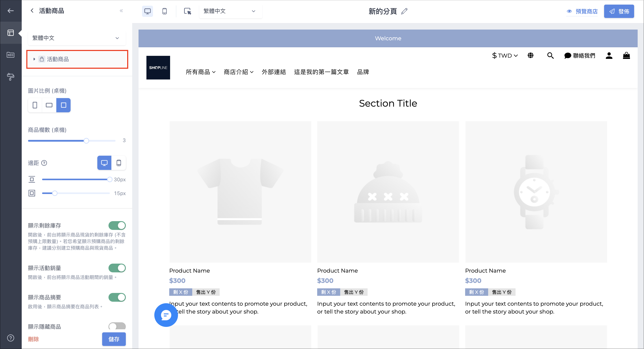Screen dimensions: 644x349
Task: Open 這是我的第一篇文章 menu item
Action: (x=321, y=72)
